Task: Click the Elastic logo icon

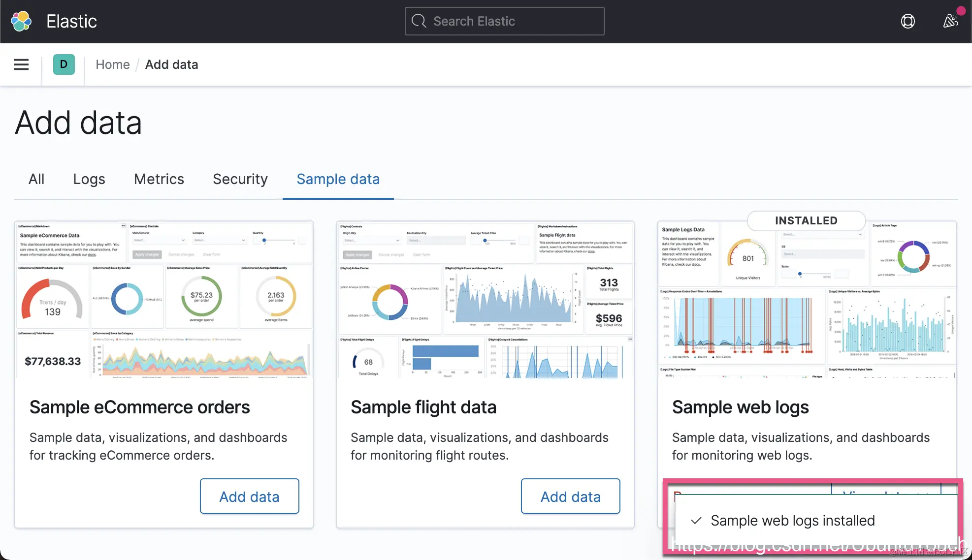Action: click(21, 21)
